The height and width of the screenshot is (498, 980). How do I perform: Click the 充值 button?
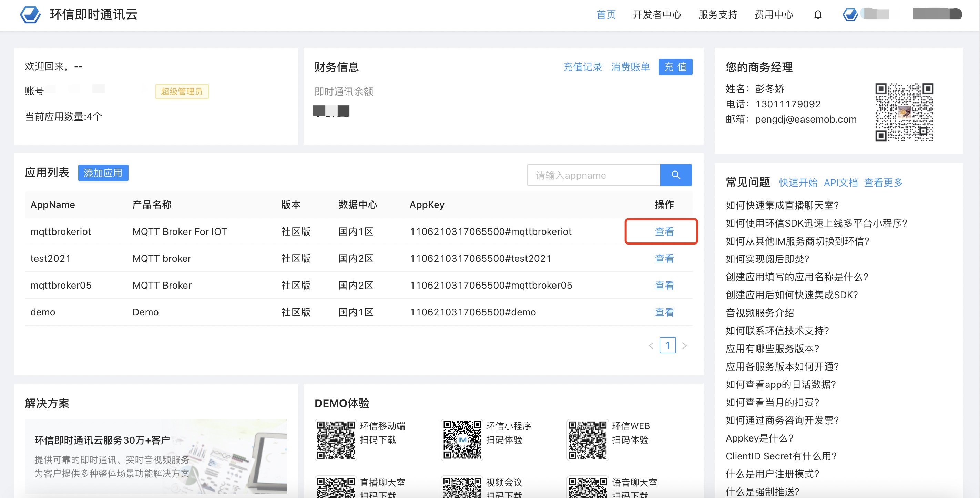675,67
